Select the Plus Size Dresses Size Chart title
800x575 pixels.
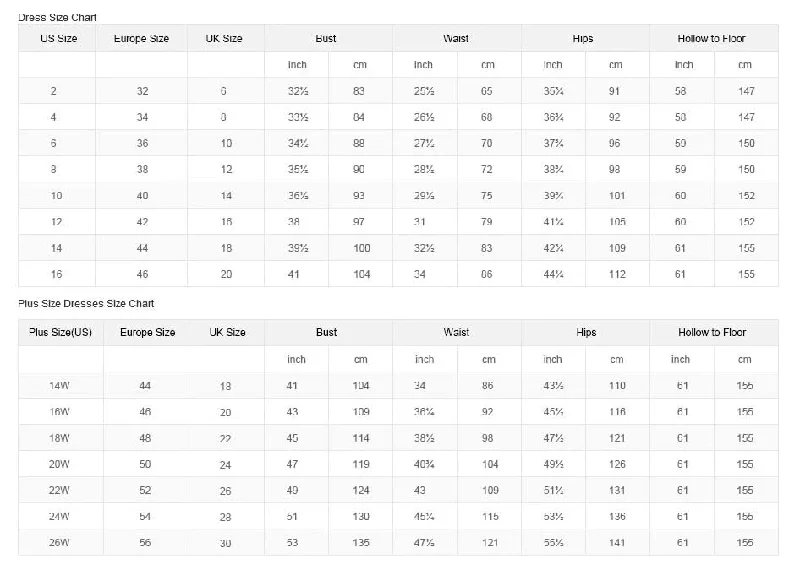(x=86, y=303)
